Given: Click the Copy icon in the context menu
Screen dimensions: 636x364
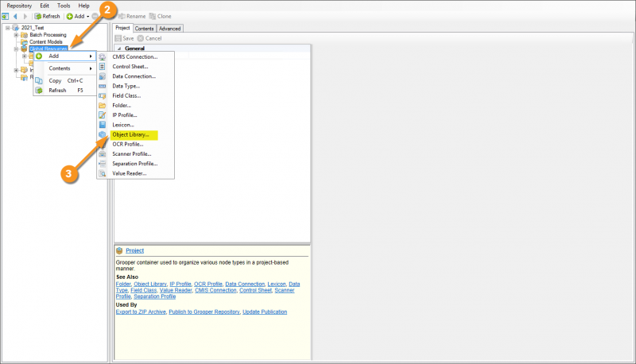Looking at the screenshot, I should (x=39, y=80).
